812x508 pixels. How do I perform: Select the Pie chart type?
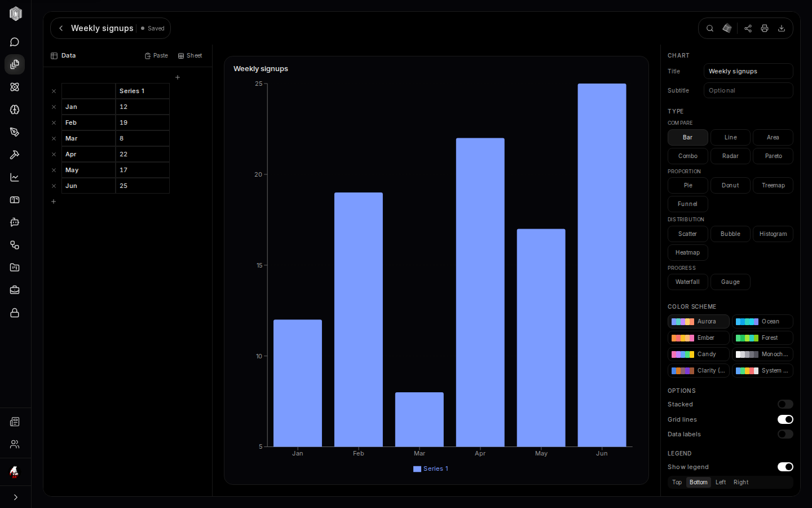(688, 185)
